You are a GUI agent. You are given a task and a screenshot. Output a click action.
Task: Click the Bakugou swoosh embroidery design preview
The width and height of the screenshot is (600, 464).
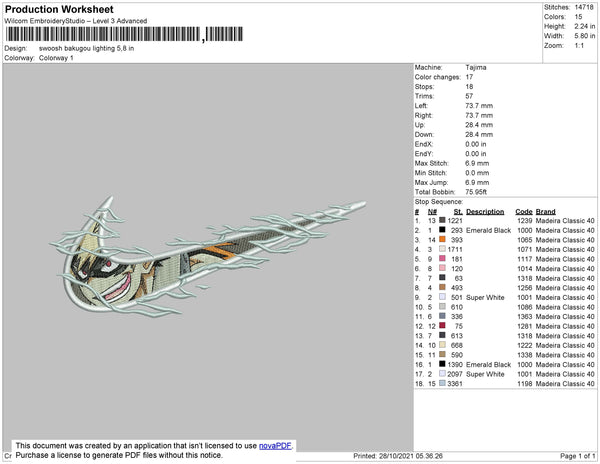point(207,256)
